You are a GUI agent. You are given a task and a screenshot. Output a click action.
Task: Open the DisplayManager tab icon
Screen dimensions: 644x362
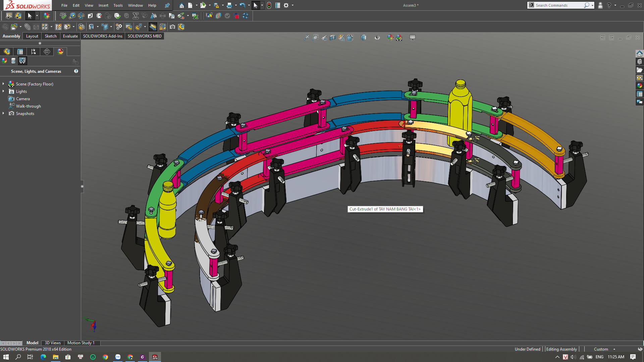click(60, 52)
